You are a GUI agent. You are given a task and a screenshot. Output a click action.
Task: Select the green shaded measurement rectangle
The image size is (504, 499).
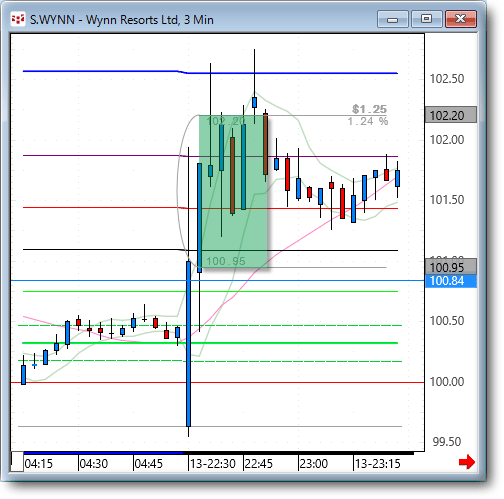233,191
